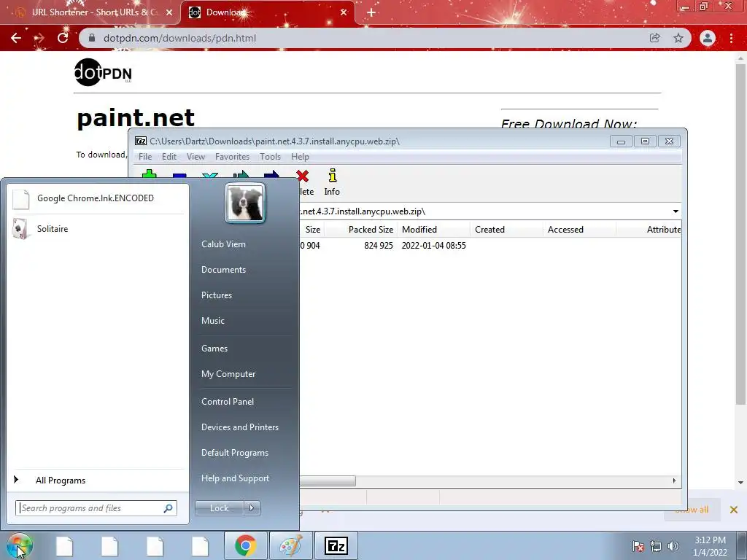Click the right arrow of 7-Zip scrollbar
747x560 pixels.
[x=674, y=481]
